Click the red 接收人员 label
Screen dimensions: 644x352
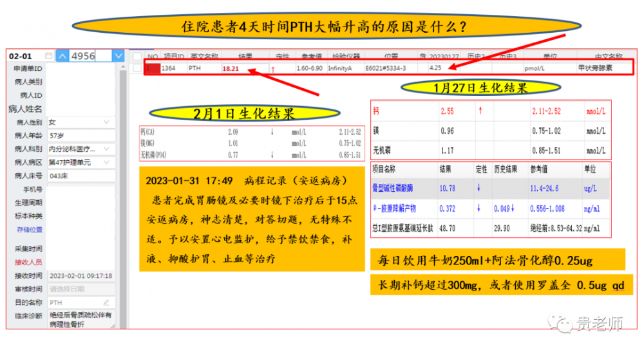(x=29, y=263)
